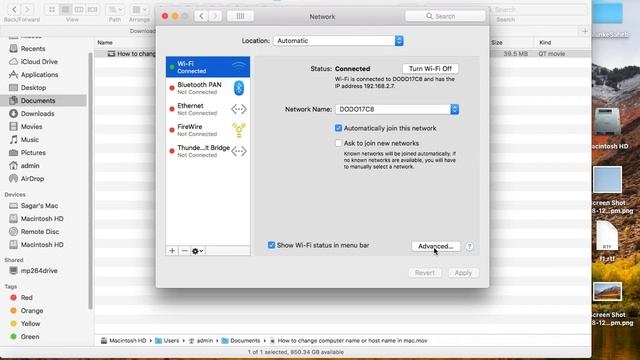This screenshot has width=640, height=360.
Task: Go back in Finder window
Action: pos(14,9)
